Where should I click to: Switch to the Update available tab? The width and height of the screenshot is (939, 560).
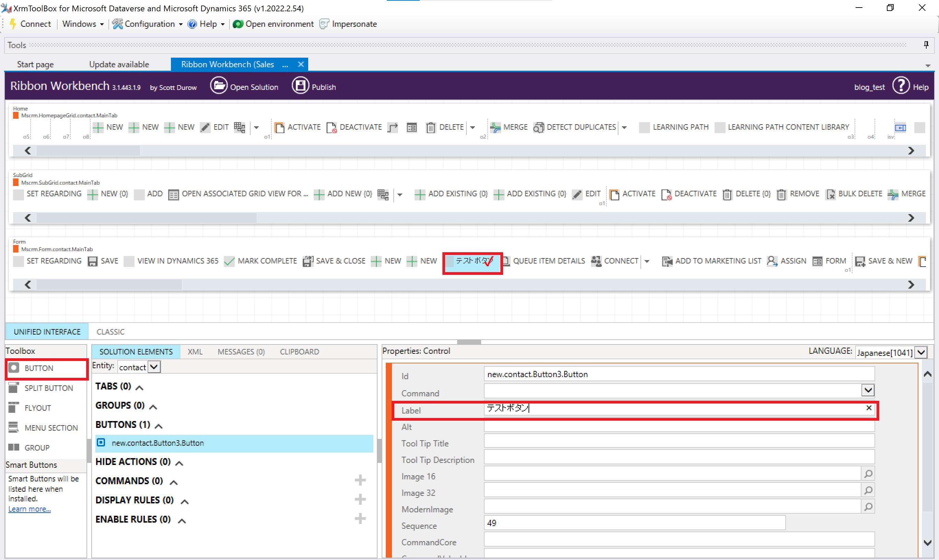(x=119, y=64)
